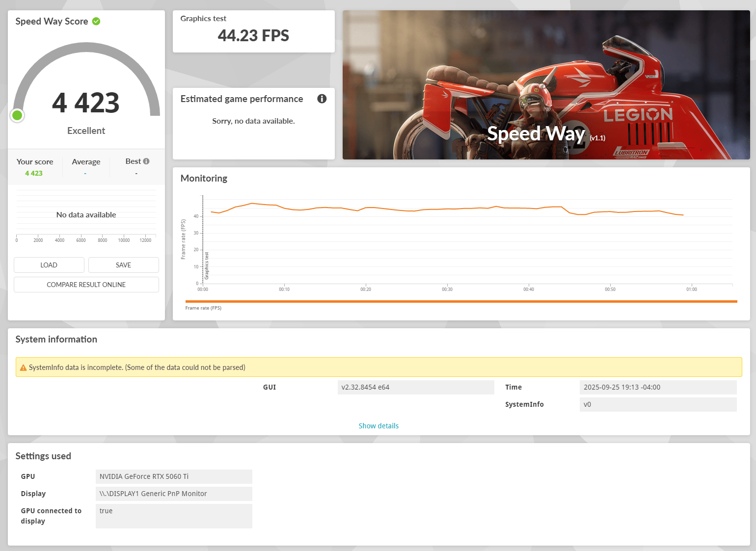Click the GUI version field v2.32.8454 e64
Viewport: 756px width, 551px height.
pyautogui.click(x=416, y=387)
